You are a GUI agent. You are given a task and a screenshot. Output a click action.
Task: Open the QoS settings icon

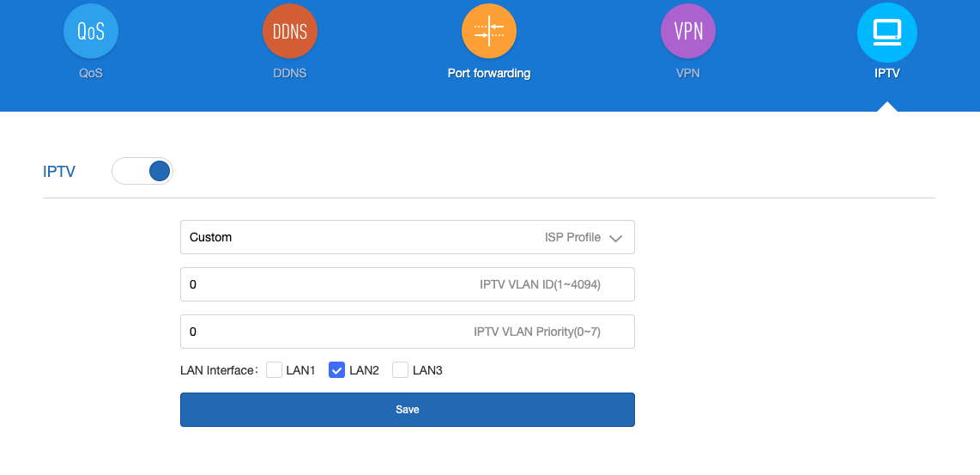click(x=91, y=31)
